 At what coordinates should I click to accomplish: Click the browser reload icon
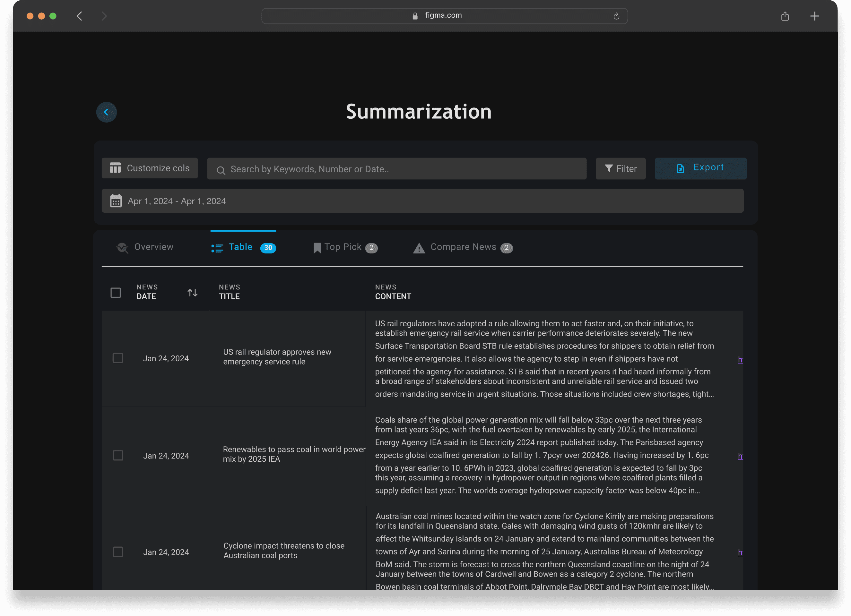point(616,16)
